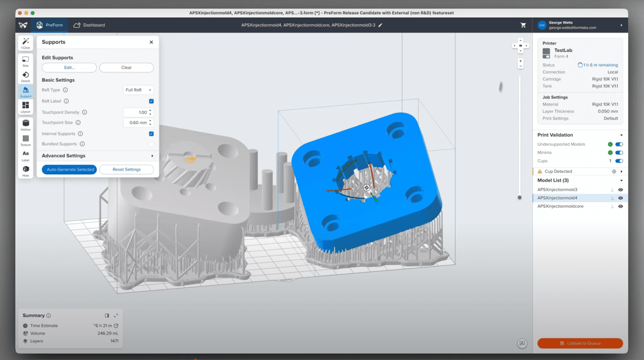Expand the Advanced Settings section

[x=152, y=156]
